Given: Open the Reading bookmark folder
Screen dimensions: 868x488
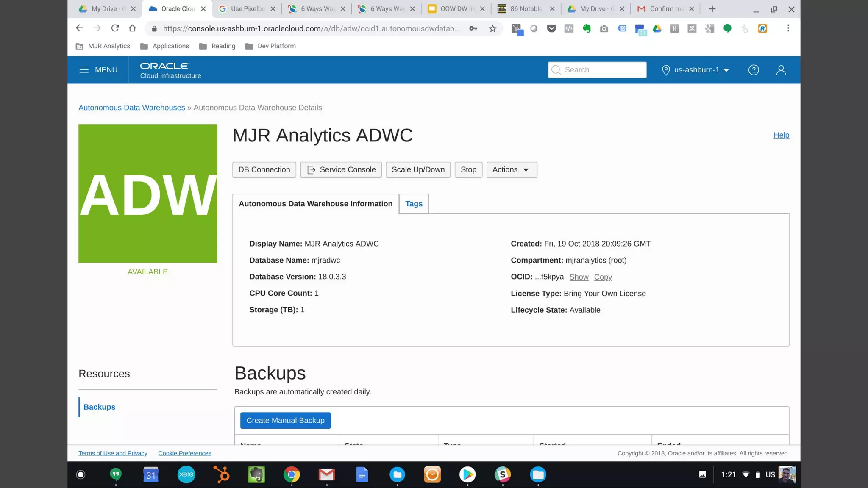Looking at the screenshot, I should click(217, 46).
